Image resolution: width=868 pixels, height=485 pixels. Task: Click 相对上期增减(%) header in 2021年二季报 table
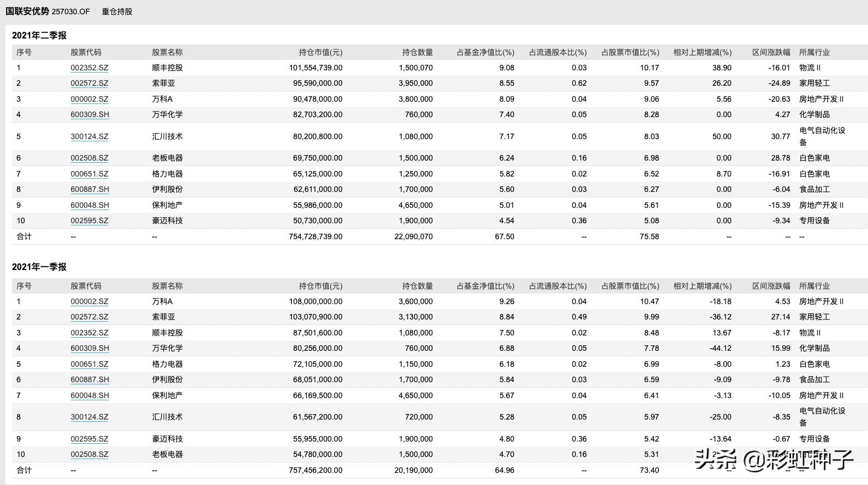point(703,52)
